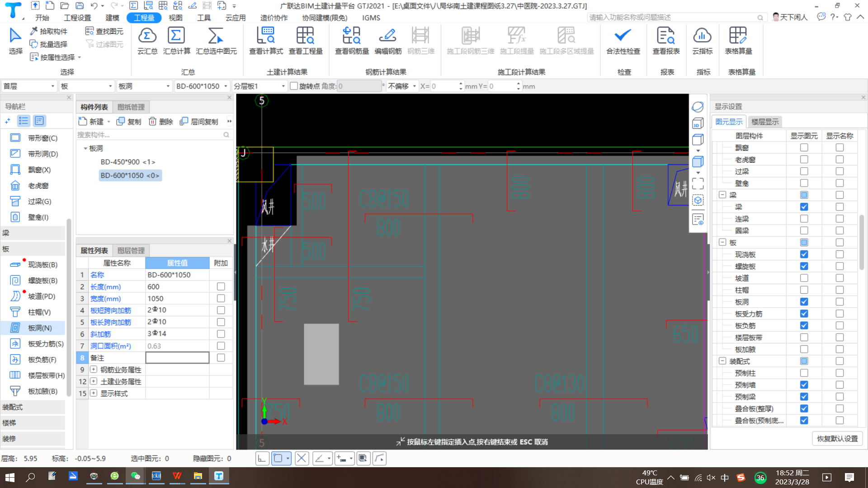Run 合法性检查 validity check
The width and height of the screenshot is (868, 488).
[x=623, y=41]
